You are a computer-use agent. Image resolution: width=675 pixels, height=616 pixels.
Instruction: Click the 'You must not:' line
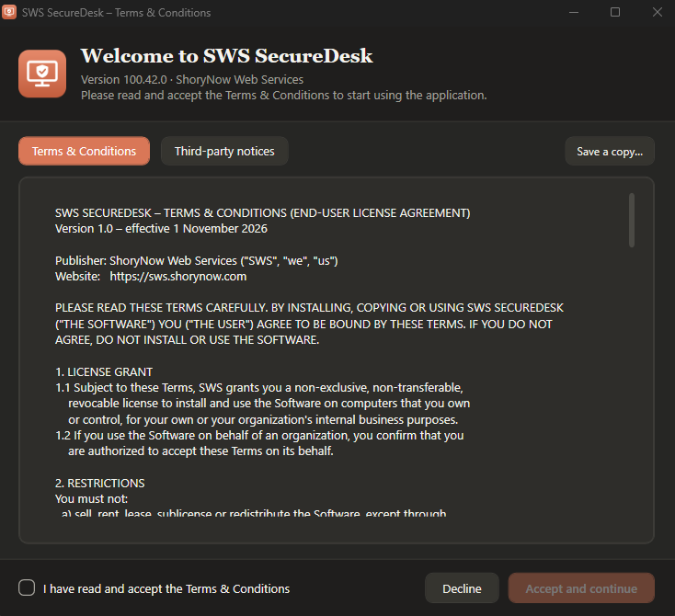point(91,499)
